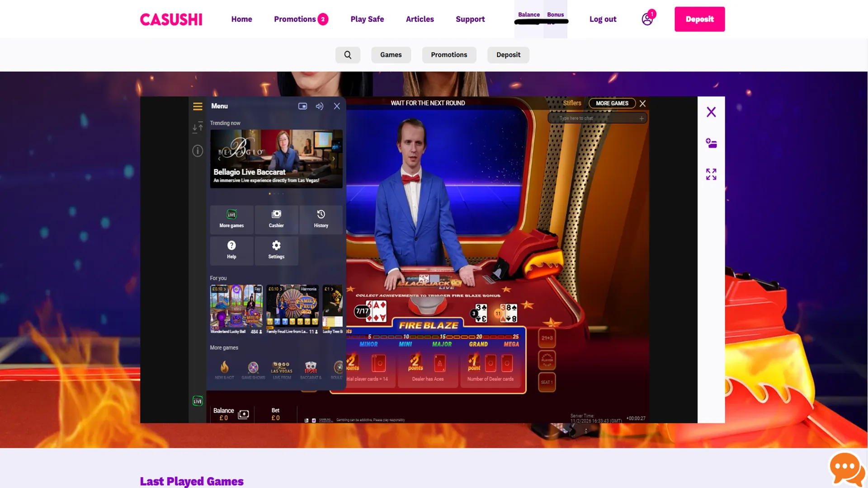Open the live chat support bubble

[x=847, y=469]
